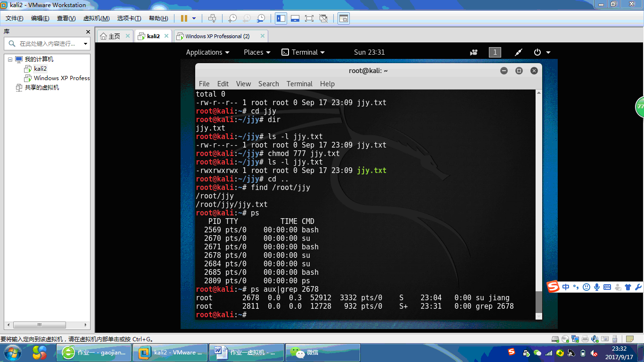Image resolution: width=644 pixels, height=362 pixels.
Task: Select kali2 in the library tree
Action: (x=40, y=69)
